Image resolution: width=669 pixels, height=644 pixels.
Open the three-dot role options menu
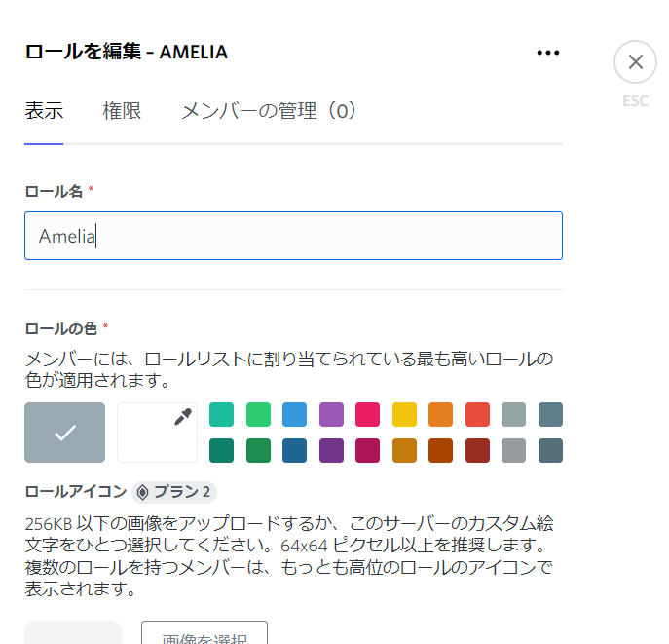548,53
